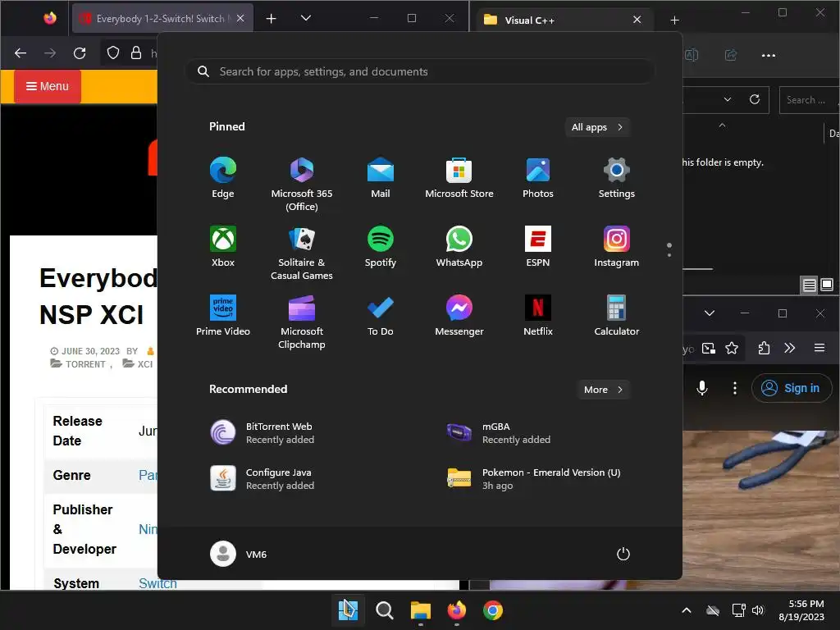Viewport: 840px width, 630px height.
Task: Open the Switch system link
Action: [x=157, y=583]
